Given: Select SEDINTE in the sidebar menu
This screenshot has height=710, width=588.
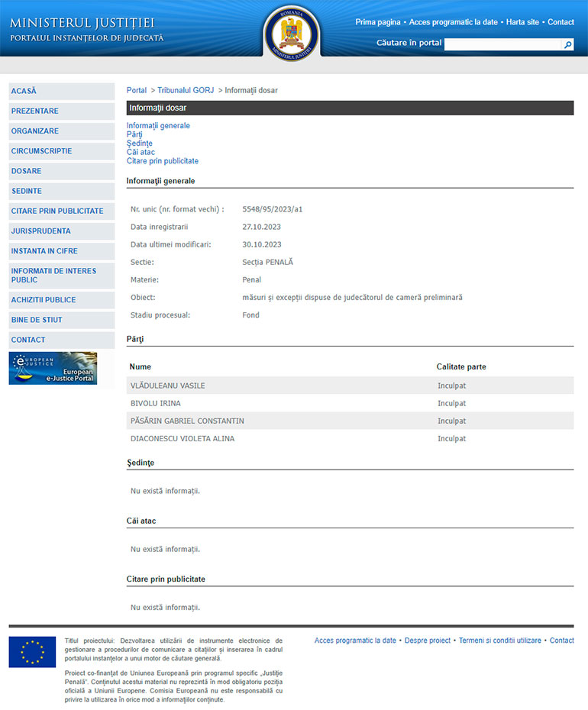Looking at the screenshot, I should coord(62,191).
